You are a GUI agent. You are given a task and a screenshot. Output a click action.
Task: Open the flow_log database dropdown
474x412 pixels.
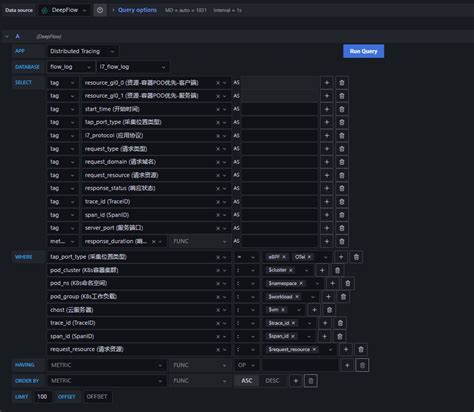[x=71, y=67]
